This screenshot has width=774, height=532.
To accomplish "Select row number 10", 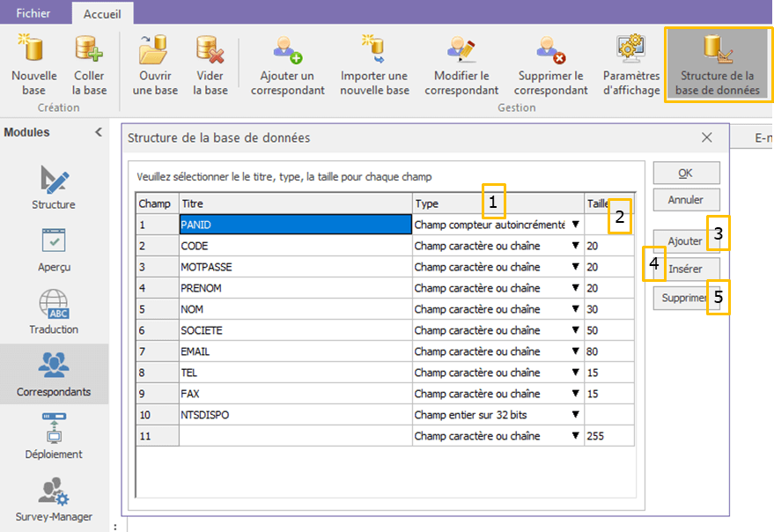I will [x=158, y=415].
